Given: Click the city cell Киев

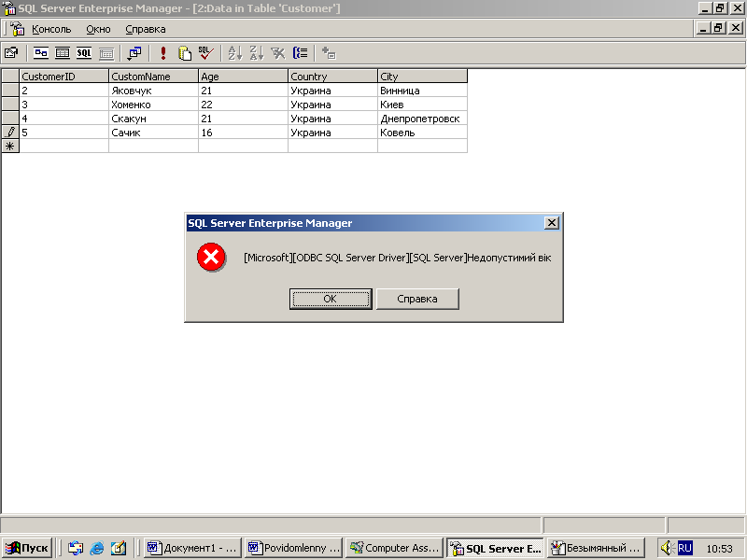Looking at the screenshot, I should pyautogui.click(x=422, y=105).
